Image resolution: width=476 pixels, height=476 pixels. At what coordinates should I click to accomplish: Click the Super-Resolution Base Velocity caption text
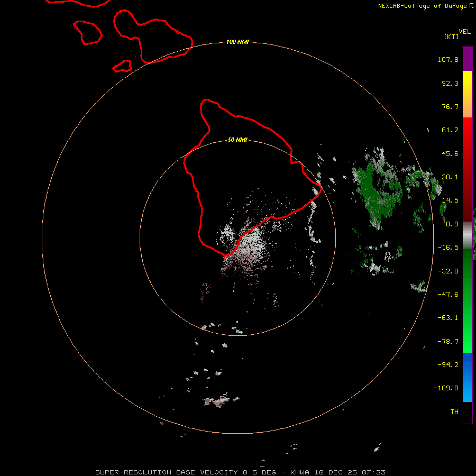click(x=240, y=472)
